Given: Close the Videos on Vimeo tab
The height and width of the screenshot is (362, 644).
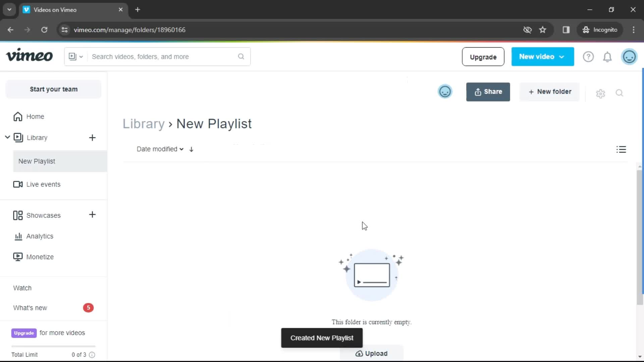Looking at the screenshot, I should [x=121, y=10].
